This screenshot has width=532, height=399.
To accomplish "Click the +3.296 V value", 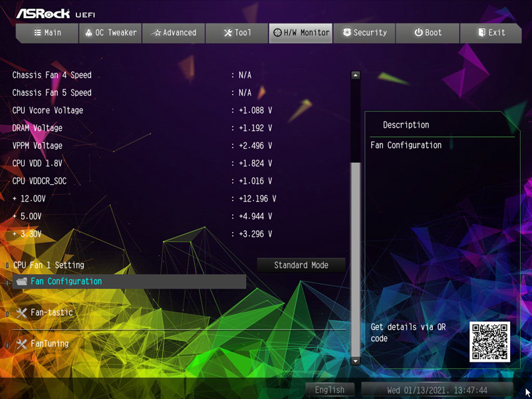I will (x=255, y=234).
